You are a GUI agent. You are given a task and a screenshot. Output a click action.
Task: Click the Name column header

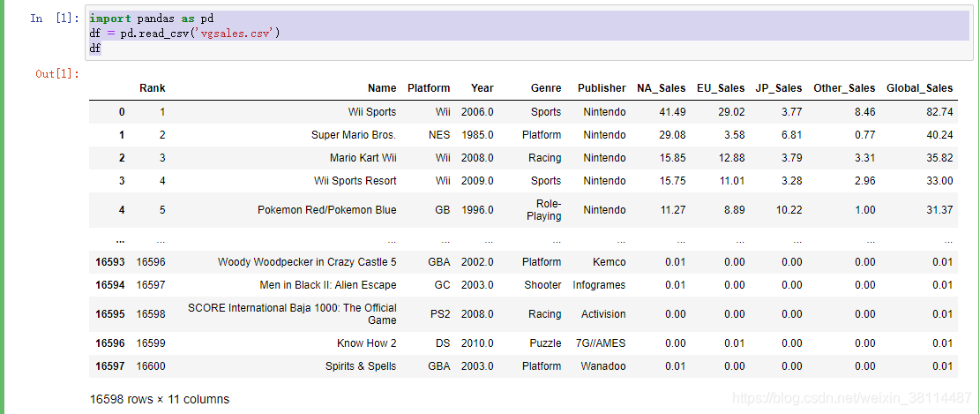click(382, 88)
